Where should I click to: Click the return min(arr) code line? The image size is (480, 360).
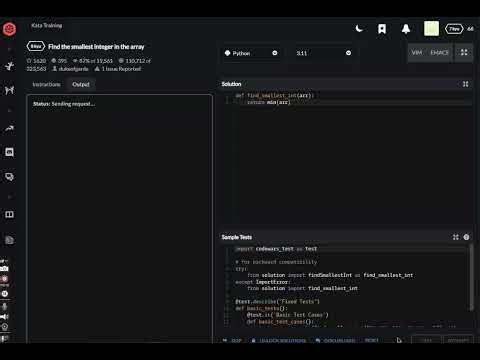click(269, 102)
